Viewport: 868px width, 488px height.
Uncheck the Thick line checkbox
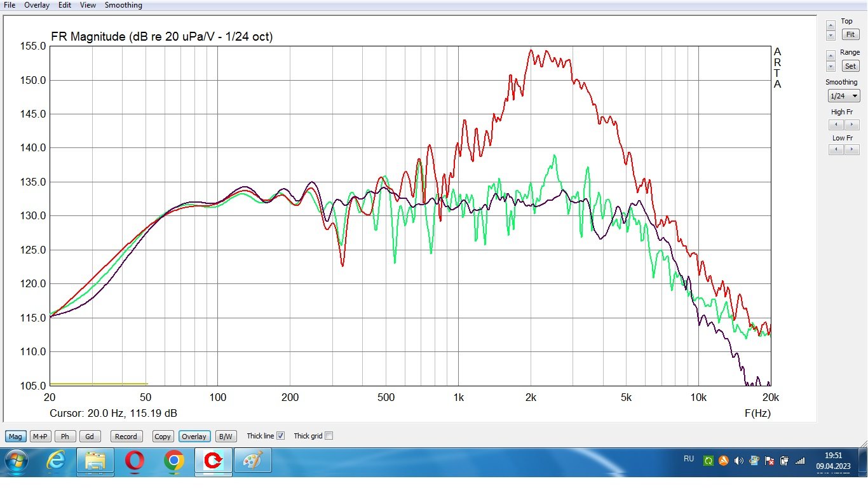[280, 436]
